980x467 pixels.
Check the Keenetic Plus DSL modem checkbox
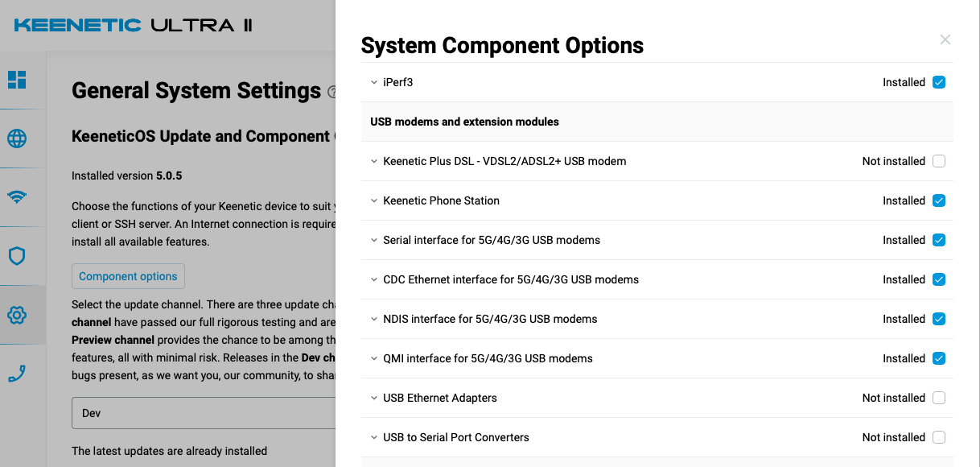tap(939, 161)
